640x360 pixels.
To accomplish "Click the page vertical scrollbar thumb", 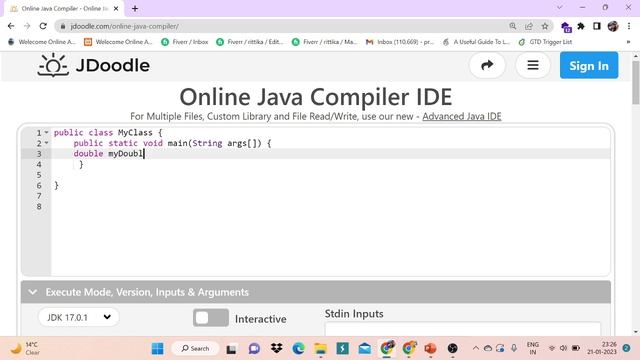I will point(636,82).
